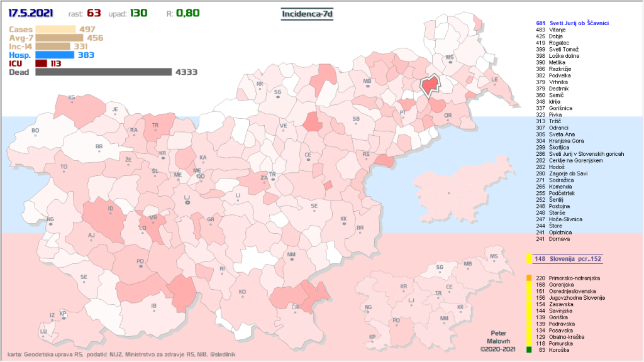Click the dark red ICU bar
The image size is (644, 362).
(x=42, y=63)
